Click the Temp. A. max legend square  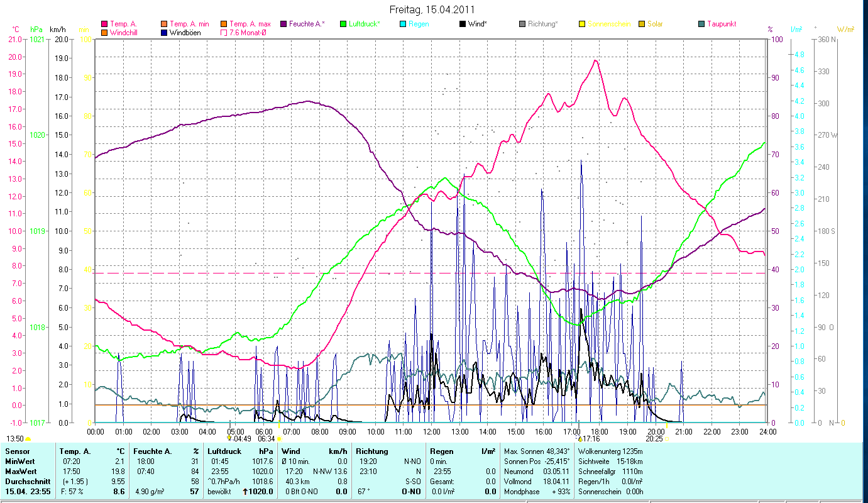pos(224,24)
